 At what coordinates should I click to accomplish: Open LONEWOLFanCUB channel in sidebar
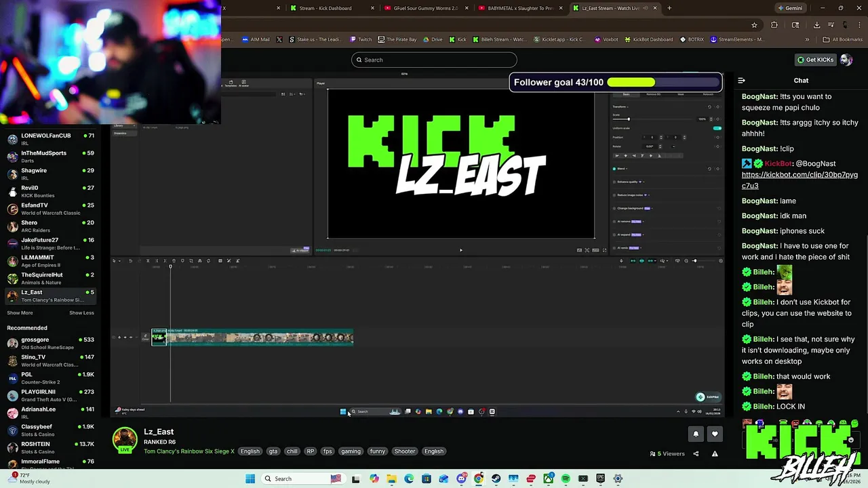point(51,139)
